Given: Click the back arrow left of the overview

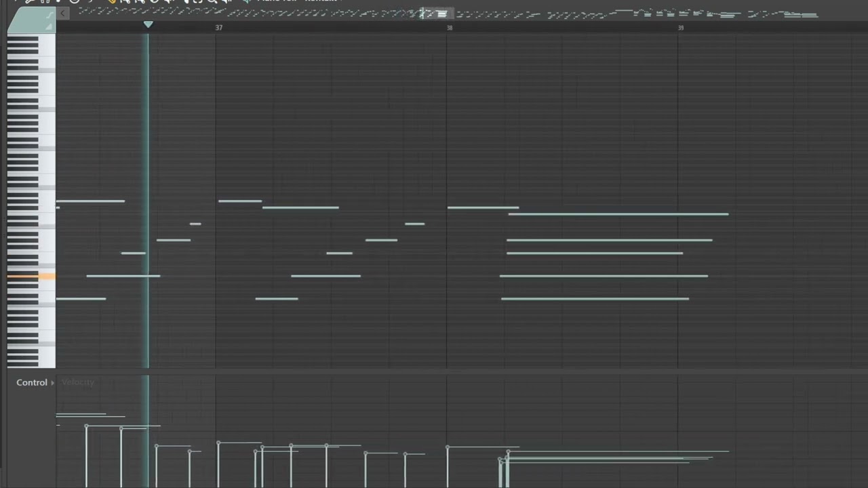Looking at the screenshot, I should (x=62, y=14).
